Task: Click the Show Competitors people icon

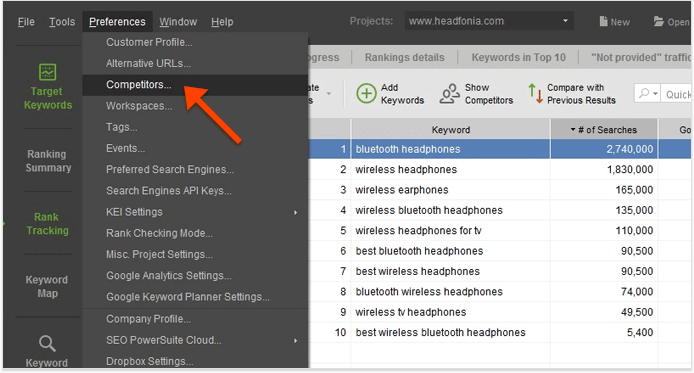Action: point(449,94)
